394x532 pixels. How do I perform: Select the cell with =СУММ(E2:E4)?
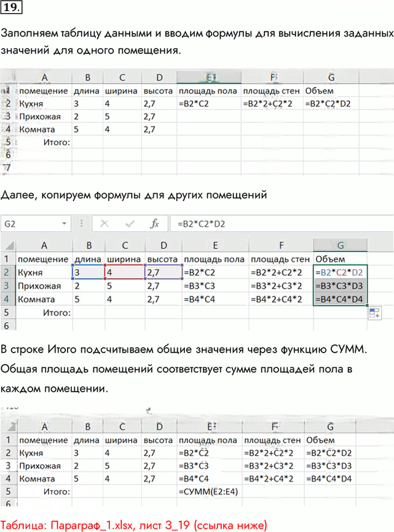(208, 491)
